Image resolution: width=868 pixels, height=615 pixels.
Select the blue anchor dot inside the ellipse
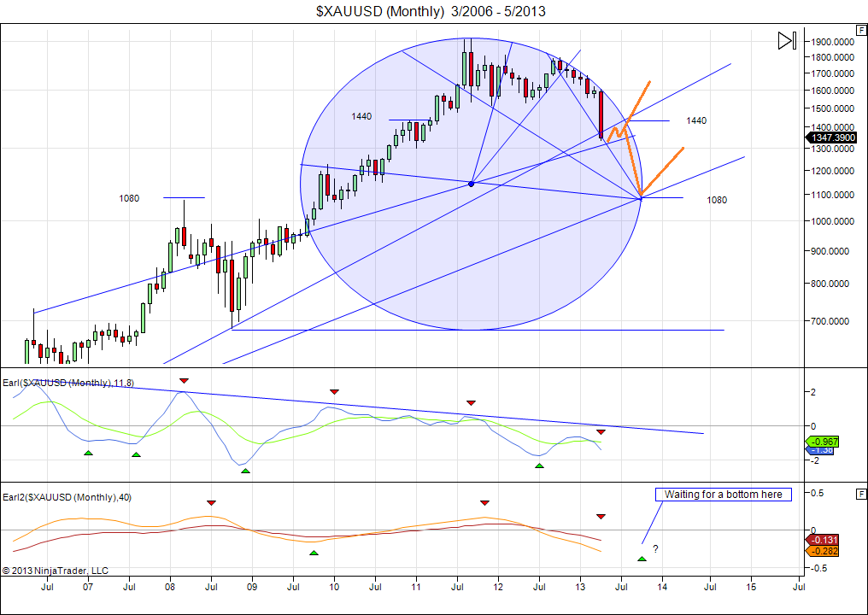pyautogui.click(x=472, y=183)
